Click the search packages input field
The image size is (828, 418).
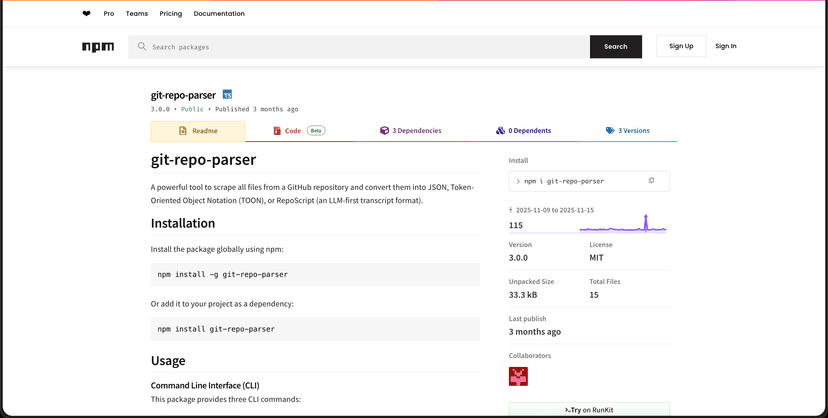pos(359,47)
